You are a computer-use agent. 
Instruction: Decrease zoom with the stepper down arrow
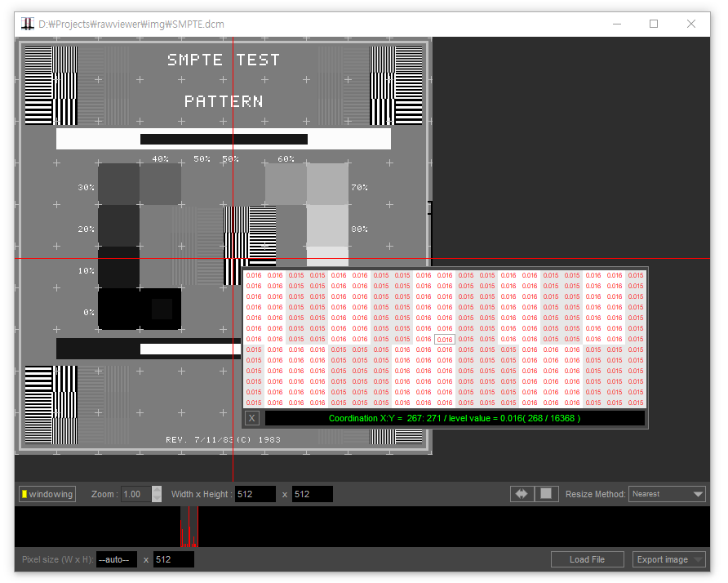coord(157,498)
